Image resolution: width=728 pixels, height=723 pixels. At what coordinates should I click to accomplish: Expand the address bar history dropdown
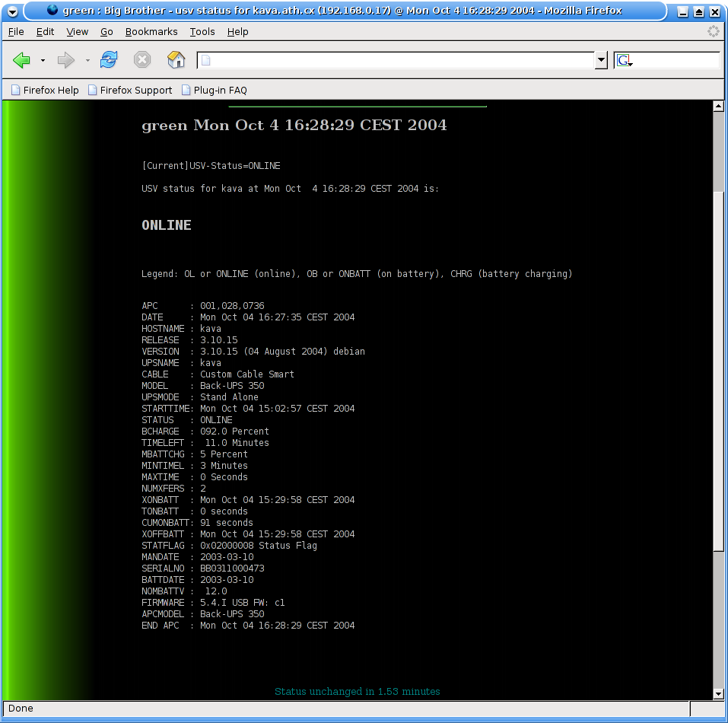point(601,60)
